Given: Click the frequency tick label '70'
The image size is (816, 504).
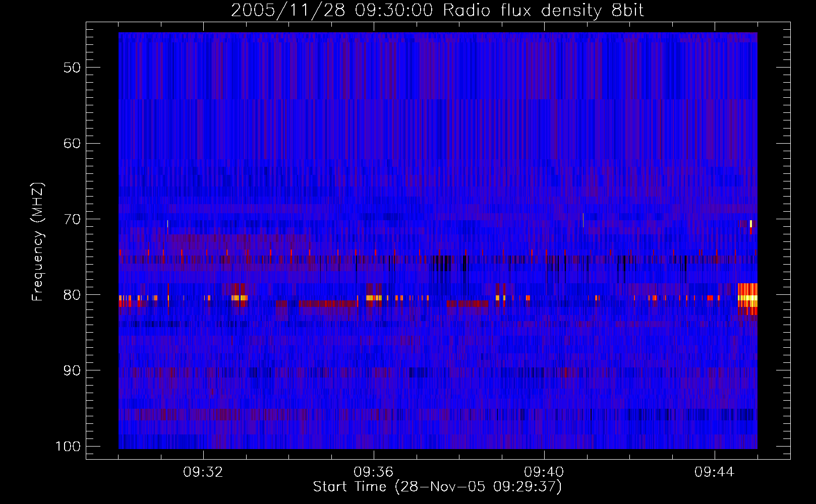Looking at the screenshot, I should pyautogui.click(x=72, y=219).
